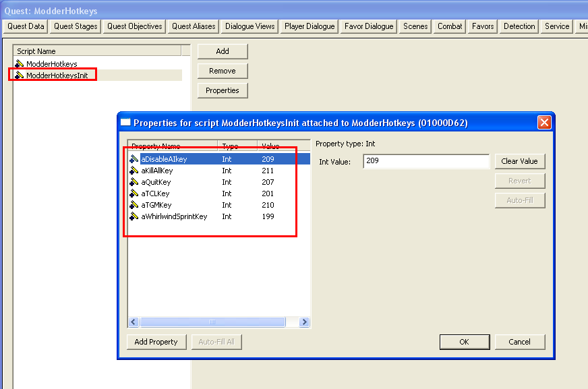Open the Quest Objectives tab
Viewport: 588px width, 389px height.
[134, 26]
